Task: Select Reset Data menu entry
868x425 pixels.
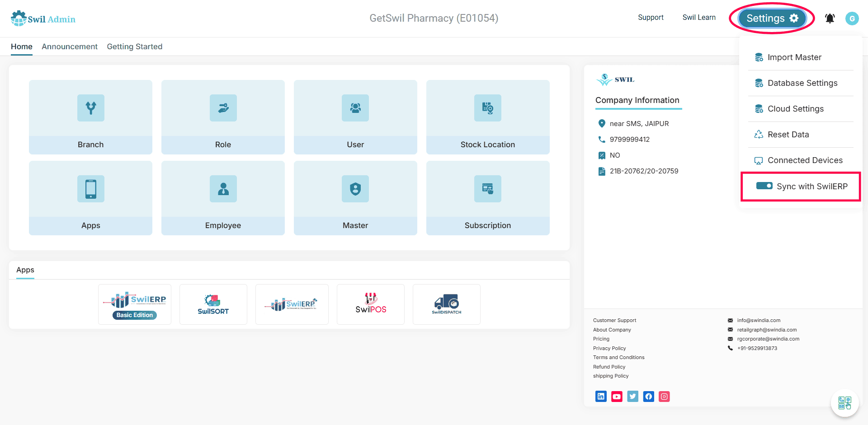Action: (x=801, y=135)
